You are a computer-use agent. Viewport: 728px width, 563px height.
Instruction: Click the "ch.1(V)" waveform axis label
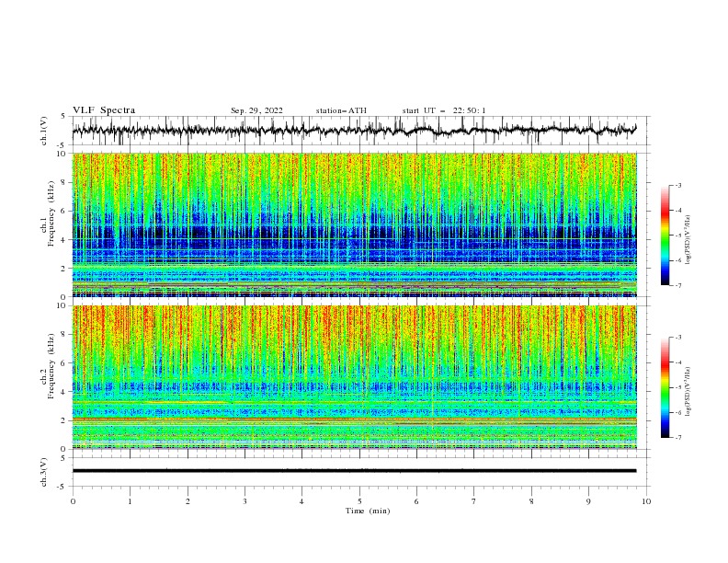[x=44, y=131]
